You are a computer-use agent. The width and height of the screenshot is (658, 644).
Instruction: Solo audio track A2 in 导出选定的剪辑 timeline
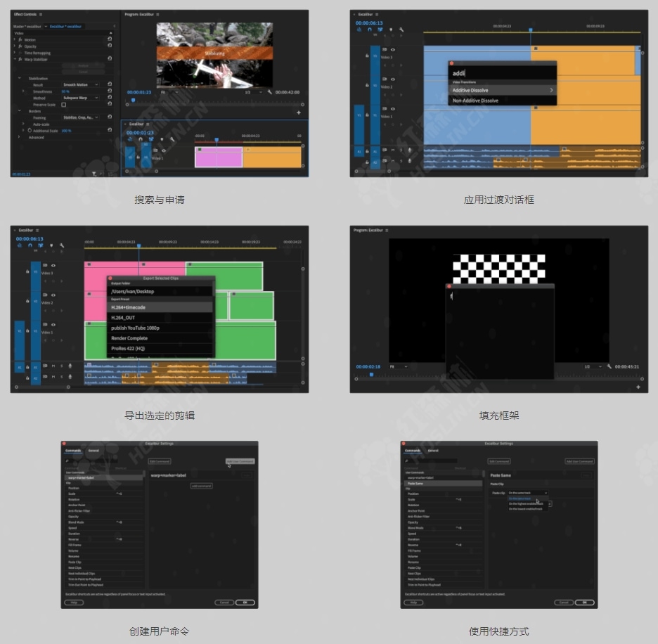pos(62,377)
